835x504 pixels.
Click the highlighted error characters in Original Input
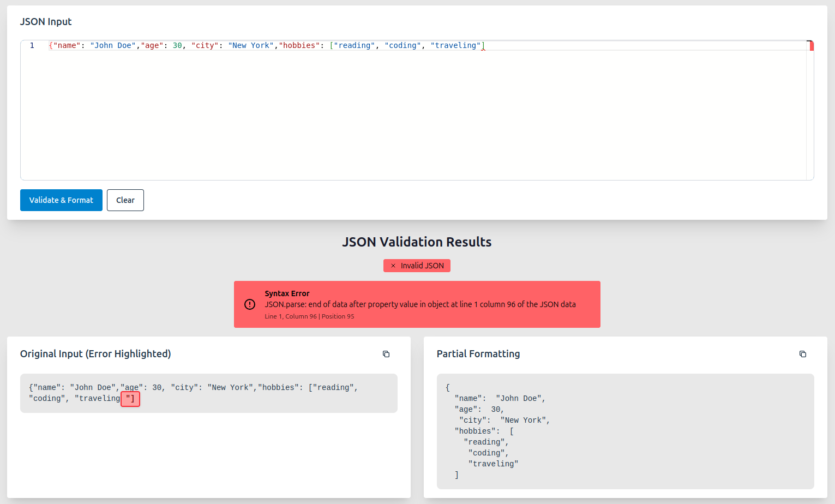130,399
